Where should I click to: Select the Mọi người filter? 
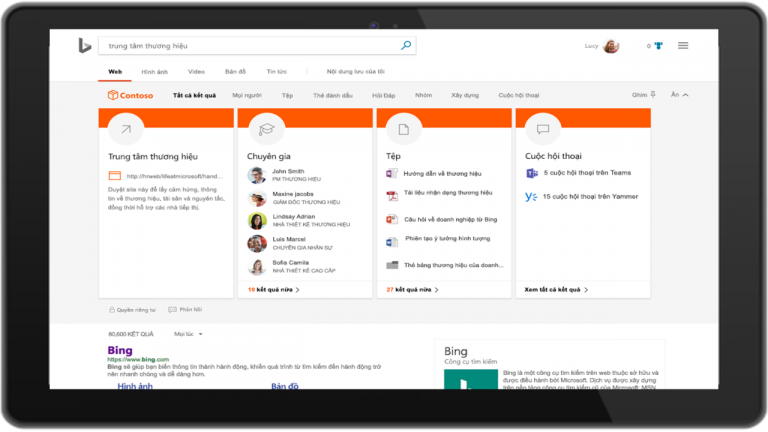[247, 96]
